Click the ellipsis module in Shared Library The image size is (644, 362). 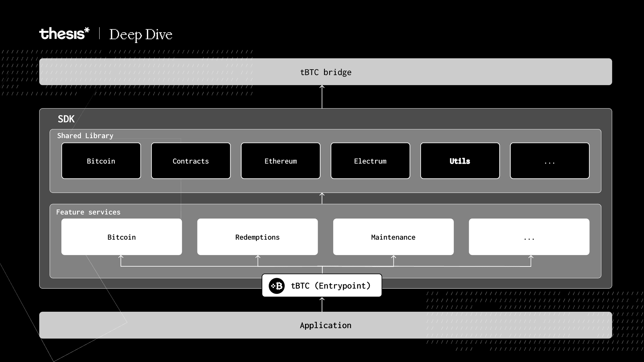click(549, 161)
